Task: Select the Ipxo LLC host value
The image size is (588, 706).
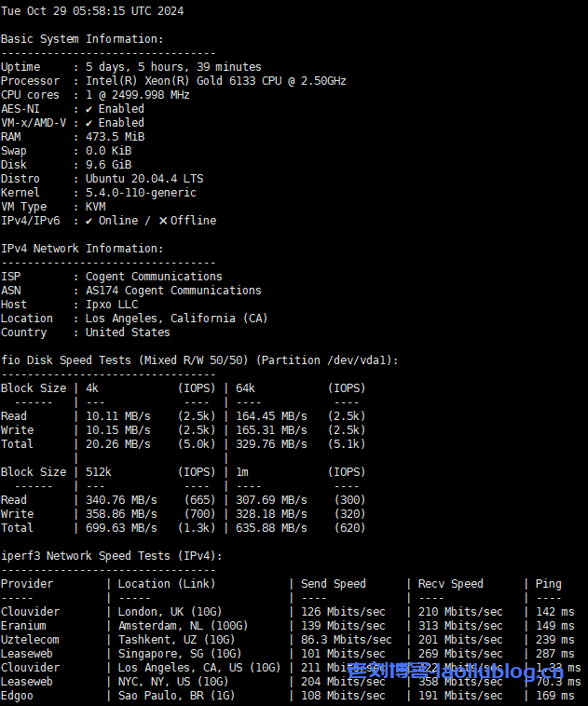Action: pyautogui.click(x=112, y=305)
